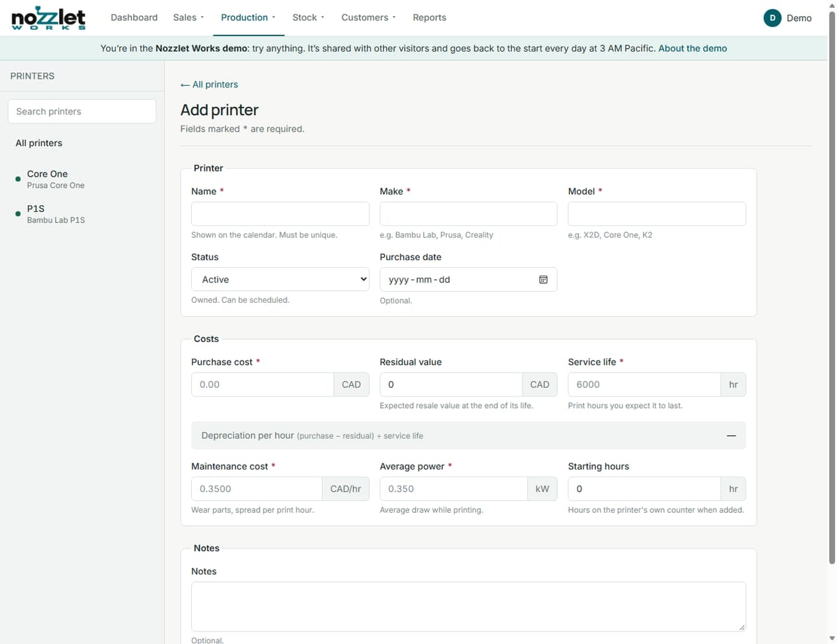Click the 'e.g. X2D, Core One, K2' hint
The image size is (837, 644).
(610, 235)
